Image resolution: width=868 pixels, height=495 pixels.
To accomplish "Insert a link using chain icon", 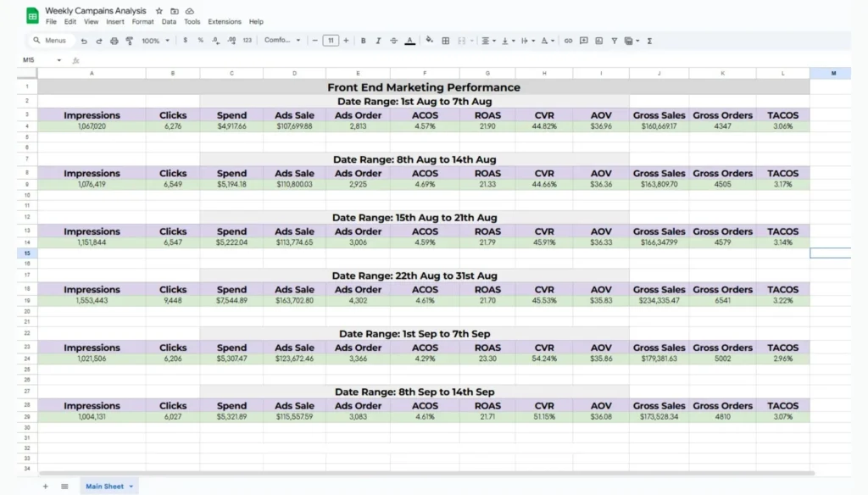I will tap(568, 41).
